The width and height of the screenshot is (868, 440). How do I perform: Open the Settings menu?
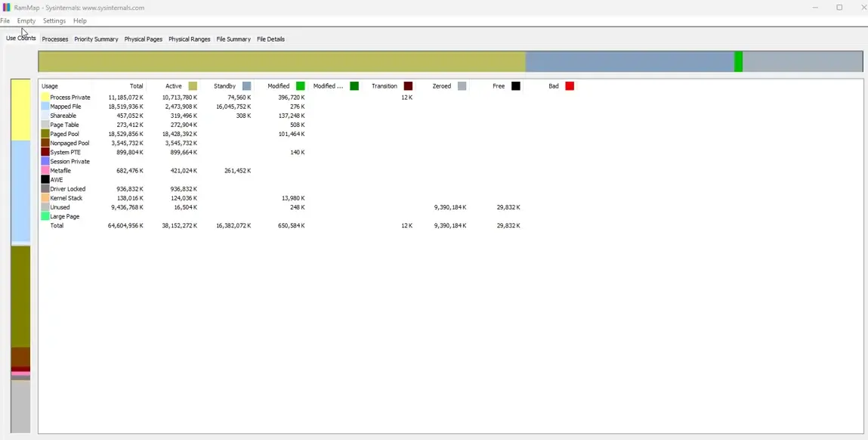(54, 21)
